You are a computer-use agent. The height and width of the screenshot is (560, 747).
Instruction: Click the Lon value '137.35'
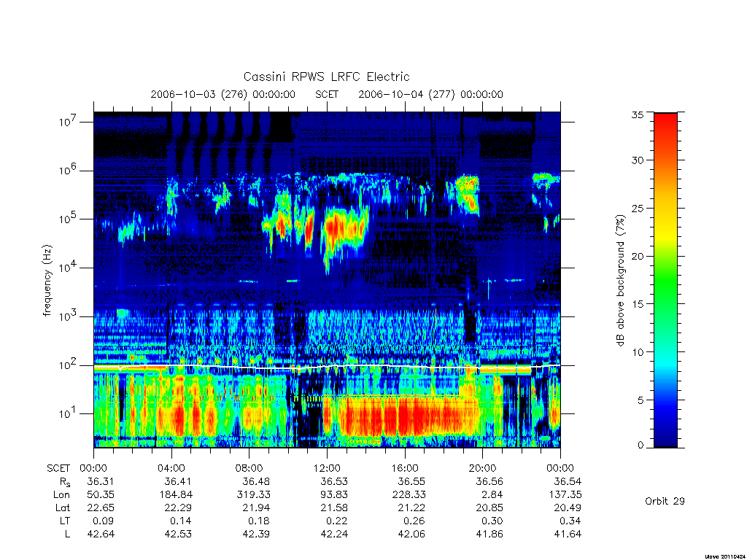[x=565, y=495]
